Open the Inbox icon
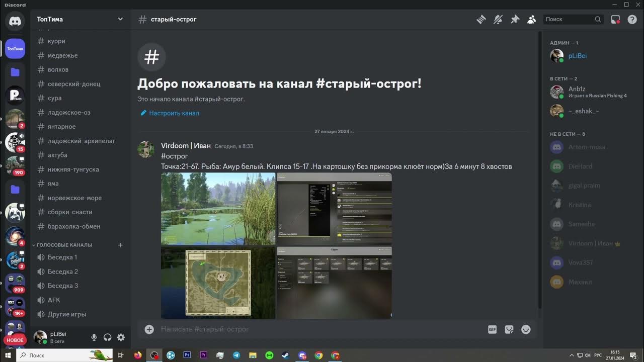Viewport: 644px width, 362px height. coord(615,19)
